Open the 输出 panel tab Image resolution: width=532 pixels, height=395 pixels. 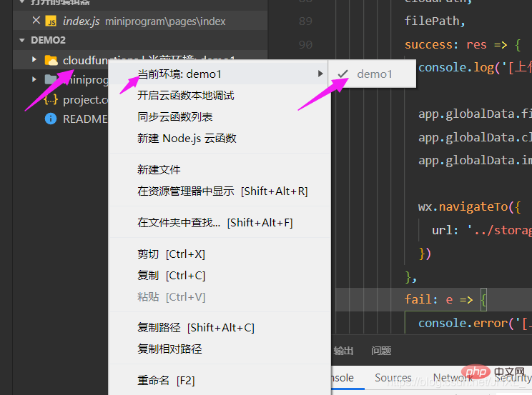(x=343, y=351)
